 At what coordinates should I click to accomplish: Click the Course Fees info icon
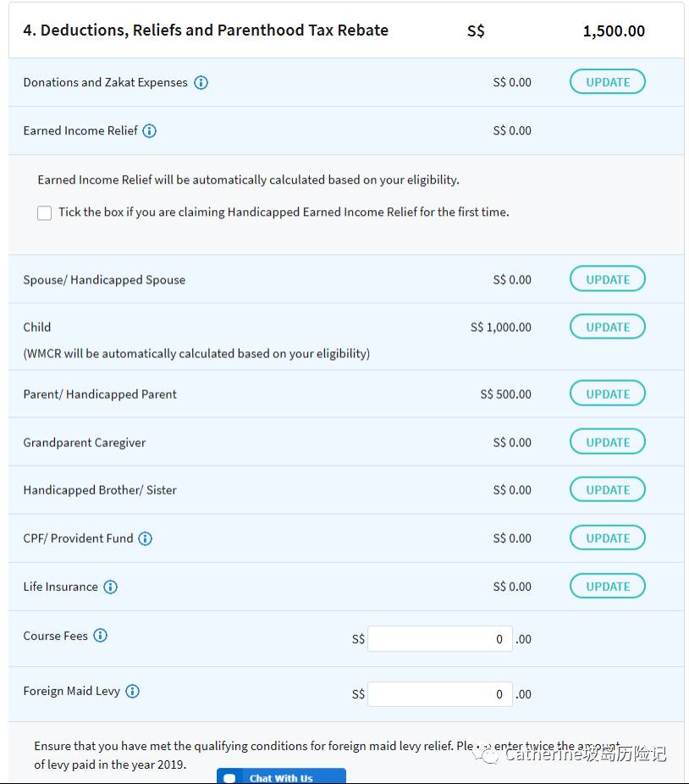101,636
